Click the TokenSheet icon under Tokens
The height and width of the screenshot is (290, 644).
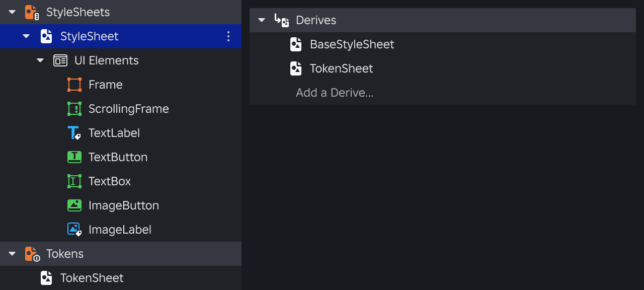(46, 278)
